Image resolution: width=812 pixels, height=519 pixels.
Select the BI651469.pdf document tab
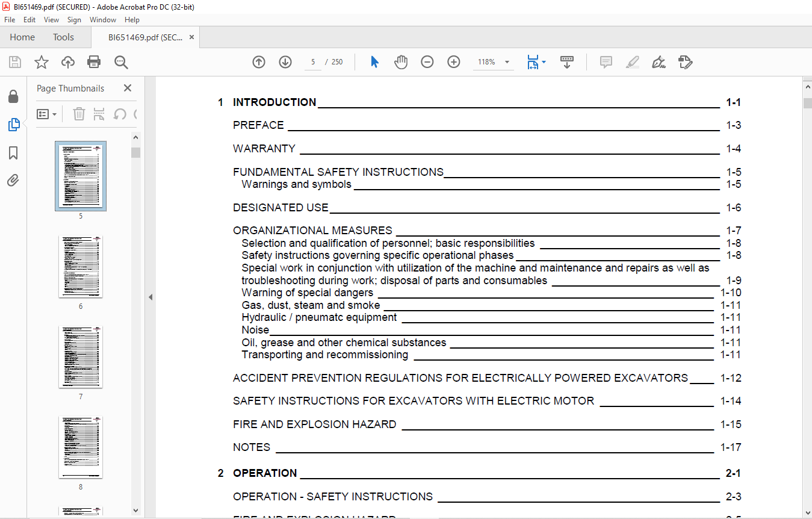[145, 37]
